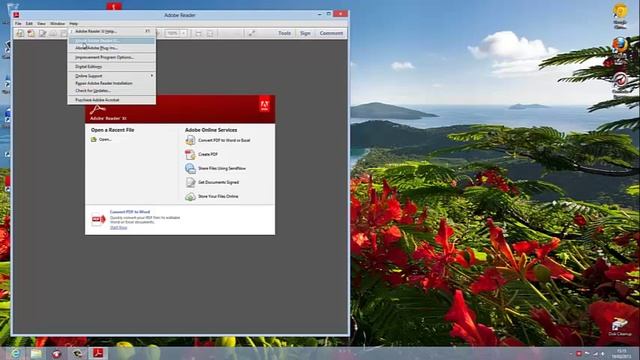The height and width of the screenshot is (360, 640).
Task: Click the Create PDF toolbar icon
Action: (31, 33)
